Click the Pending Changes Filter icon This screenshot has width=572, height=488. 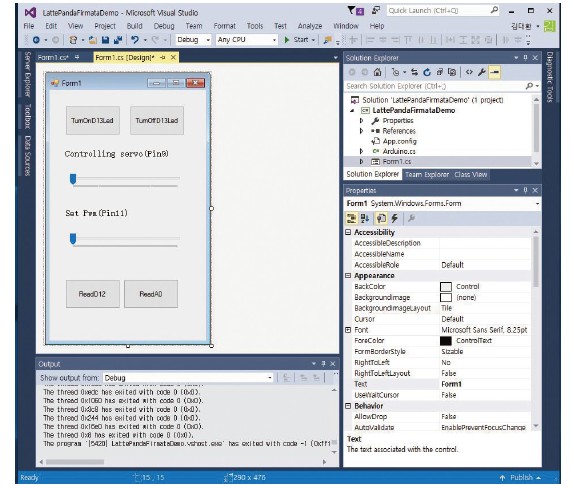click(396, 72)
